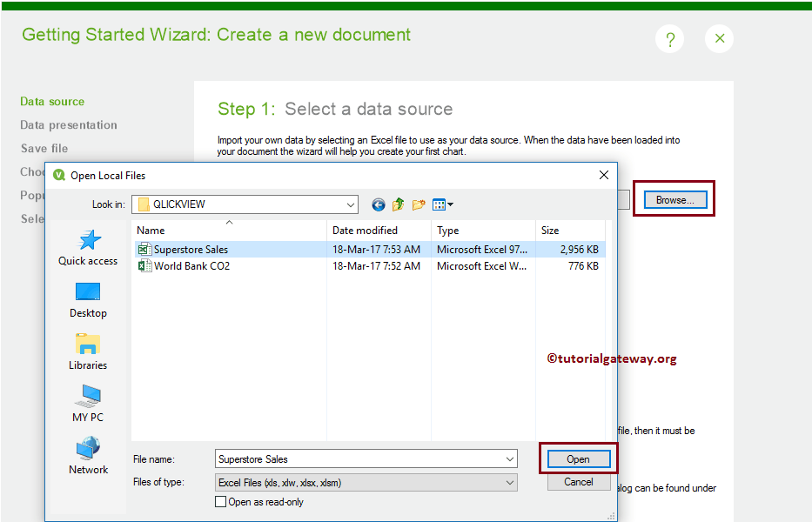Click the Cancel button
Viewport: 812px width, 522px height.
coord(578,481)
